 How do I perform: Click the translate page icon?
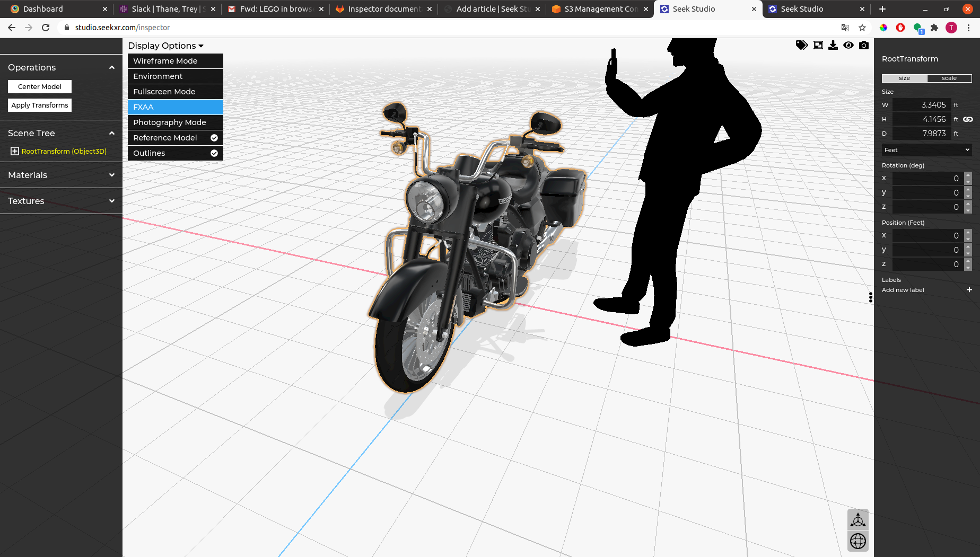[845, 28]
